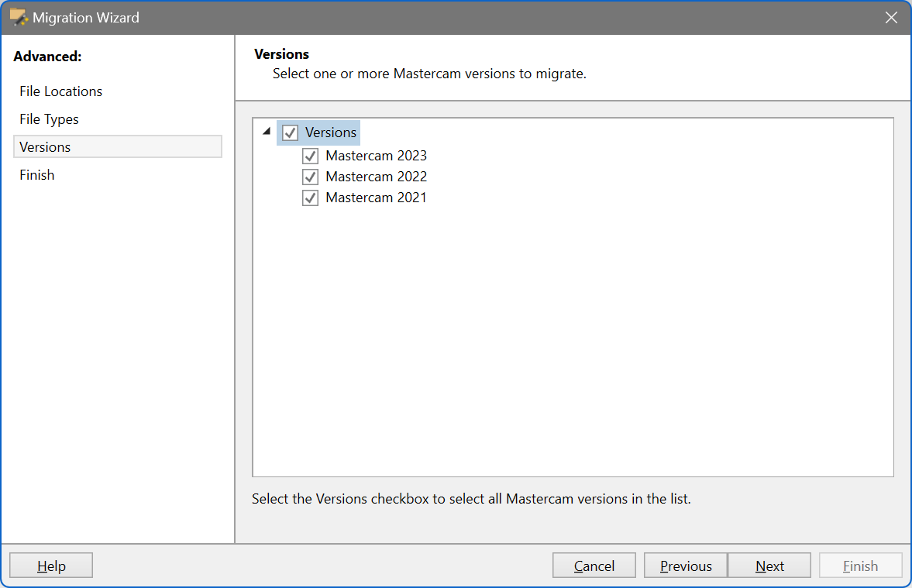Viewport: 912px width, 588px height.
Task: Click the Migration Wizard title bar icon
Action: [19, 18]
